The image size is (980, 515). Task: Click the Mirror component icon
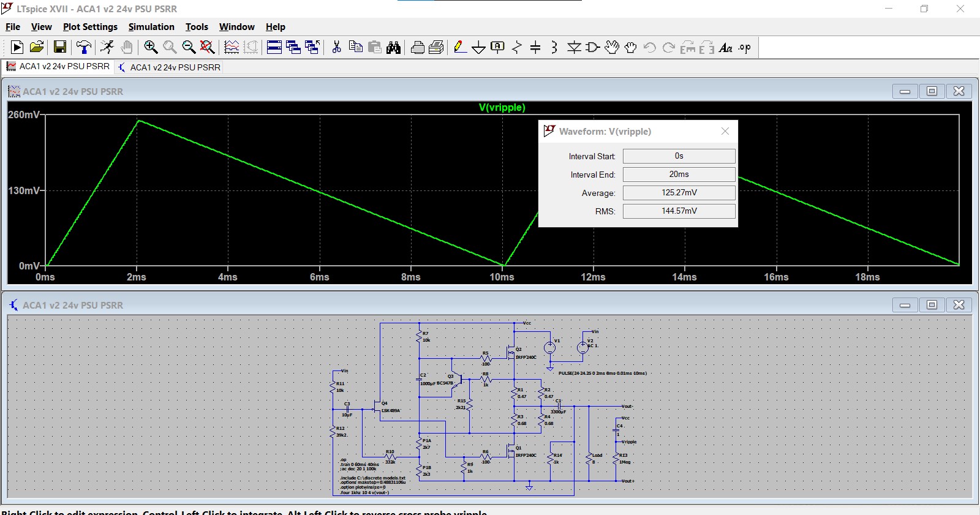[707, 47]
